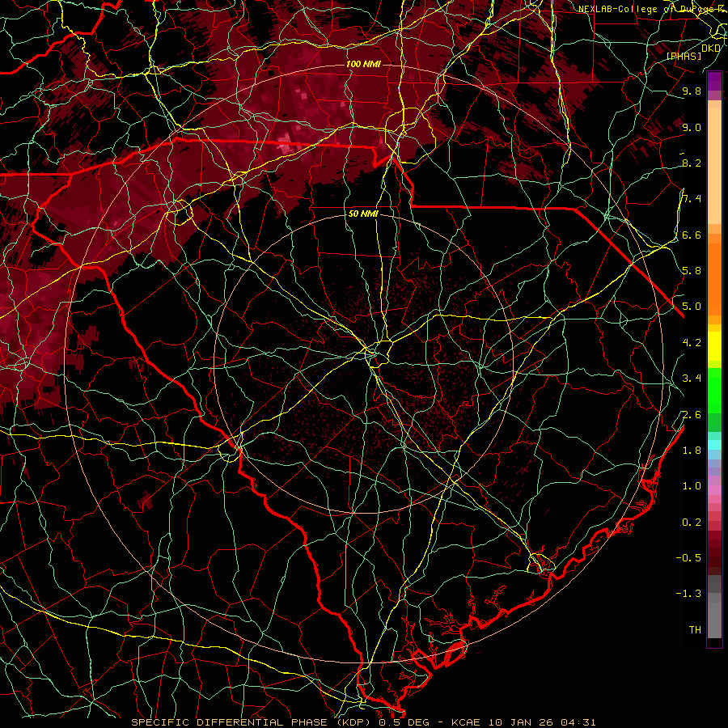Image resolution: width=728 pixels, height=728 pixels.
Task: Click the 'DKD' label near the top right
Action: point(711,49)
